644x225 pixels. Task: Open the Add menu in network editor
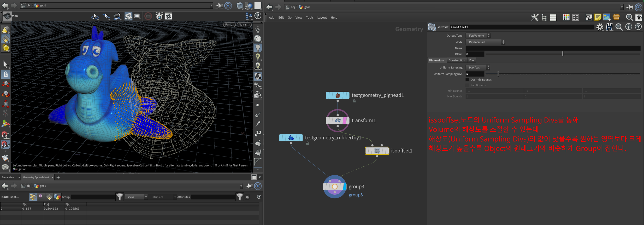[x=271, y=18]
